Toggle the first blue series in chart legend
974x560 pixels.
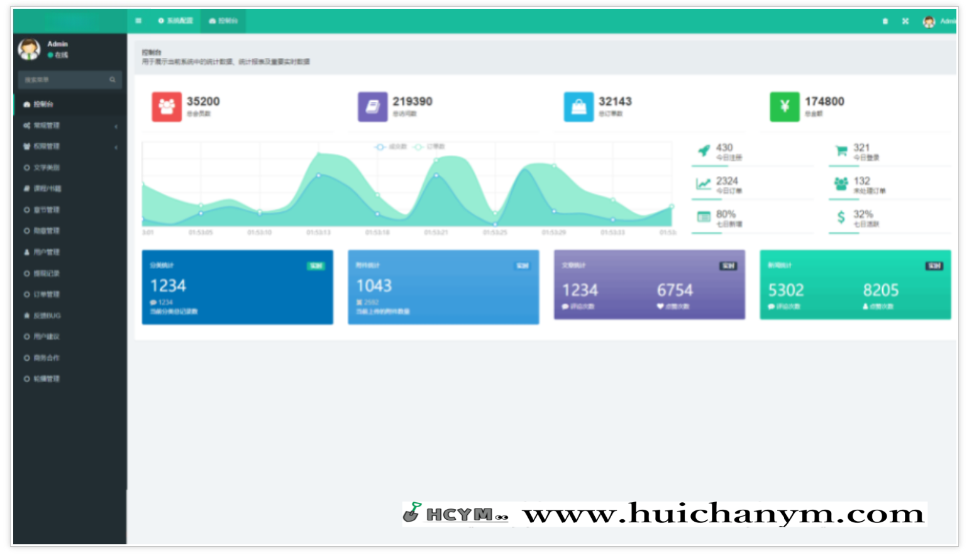tap(391, 146)
